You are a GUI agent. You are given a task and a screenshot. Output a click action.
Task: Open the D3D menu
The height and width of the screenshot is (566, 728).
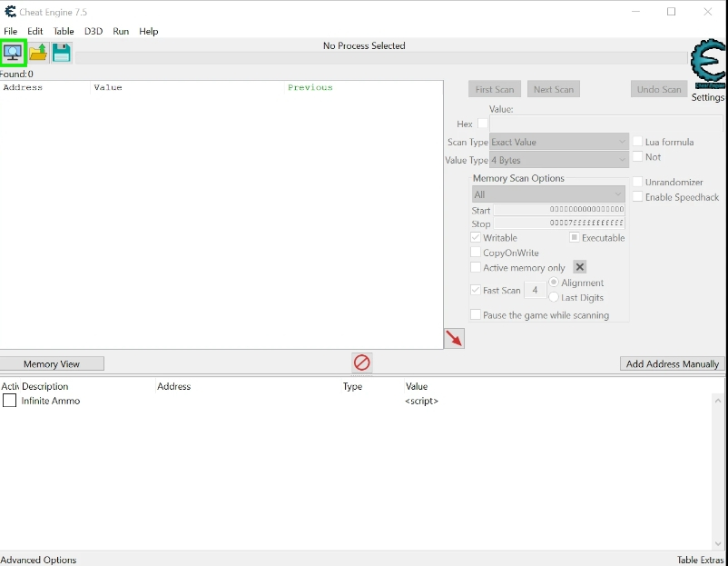[93, 31]
